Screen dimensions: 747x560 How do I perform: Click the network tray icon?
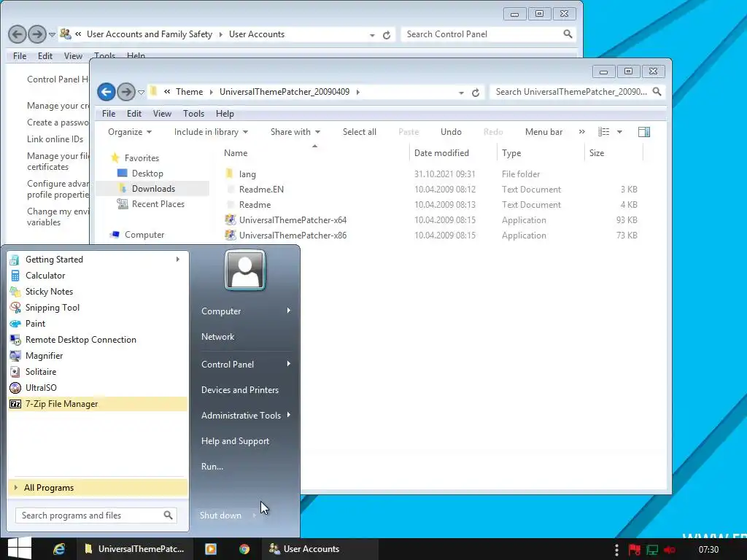[x=651, y=550]
